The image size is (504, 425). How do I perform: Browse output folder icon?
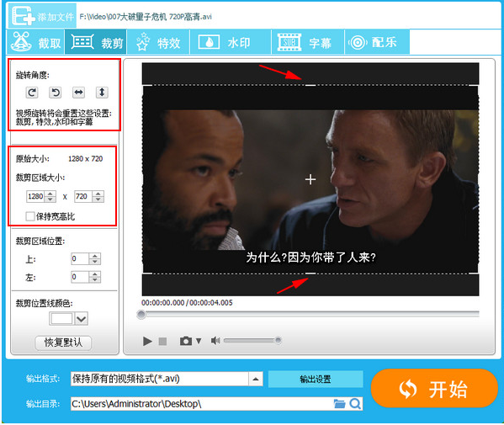click(339, 403)
